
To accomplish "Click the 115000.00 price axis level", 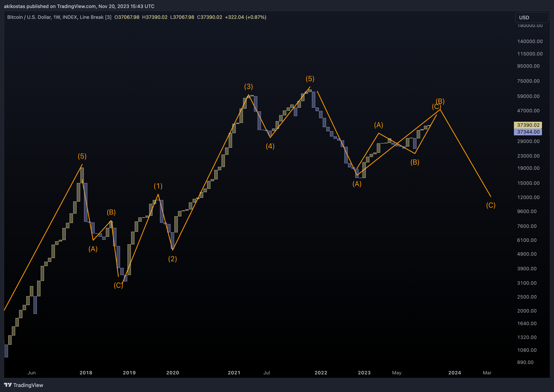I will (530, 54).
